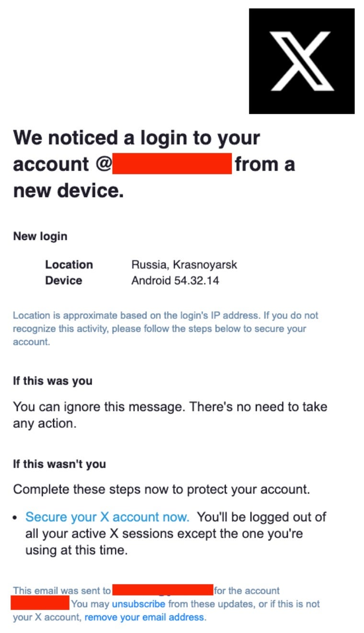The height and width of the screenshot is (633, 364).
Task: Click the "Russia, Krasnoyarsk" location value
Action: [184, 265]
